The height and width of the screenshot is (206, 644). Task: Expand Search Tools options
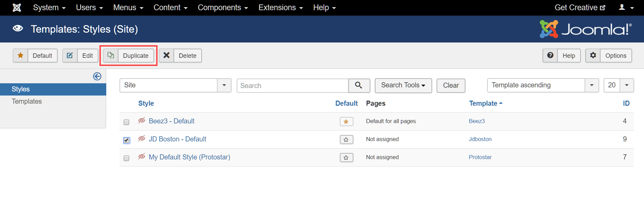point(403,85)
